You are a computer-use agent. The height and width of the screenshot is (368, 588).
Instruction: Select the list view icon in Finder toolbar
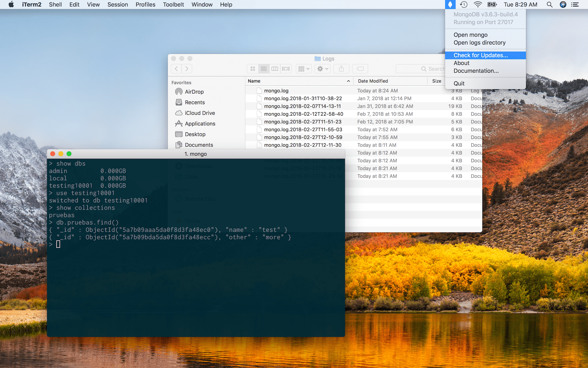[263, 68]
